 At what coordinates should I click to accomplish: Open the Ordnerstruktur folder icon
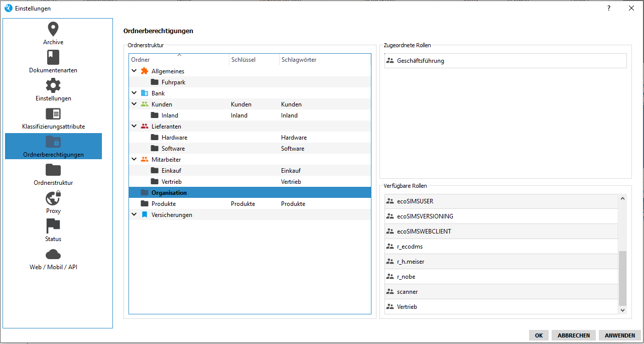point(53,170)
